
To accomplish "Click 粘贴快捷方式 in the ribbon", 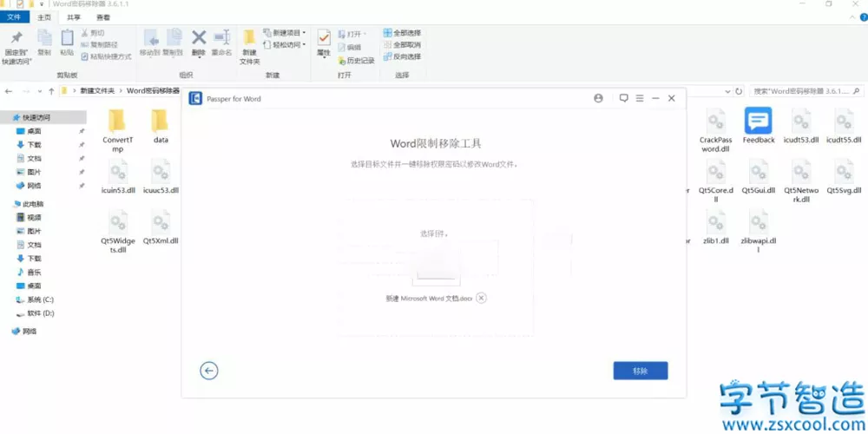I will point(106,56).
